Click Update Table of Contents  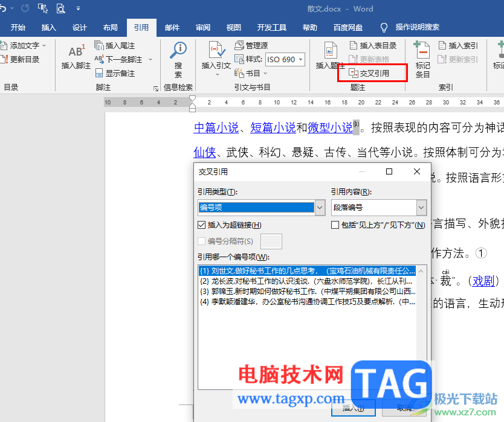19,59
